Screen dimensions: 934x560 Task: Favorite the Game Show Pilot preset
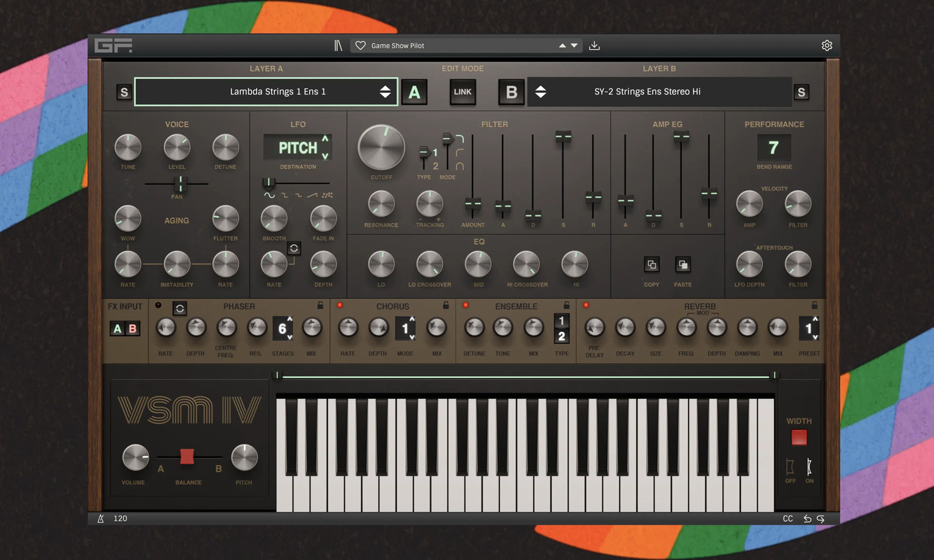[x=360, y=45]
